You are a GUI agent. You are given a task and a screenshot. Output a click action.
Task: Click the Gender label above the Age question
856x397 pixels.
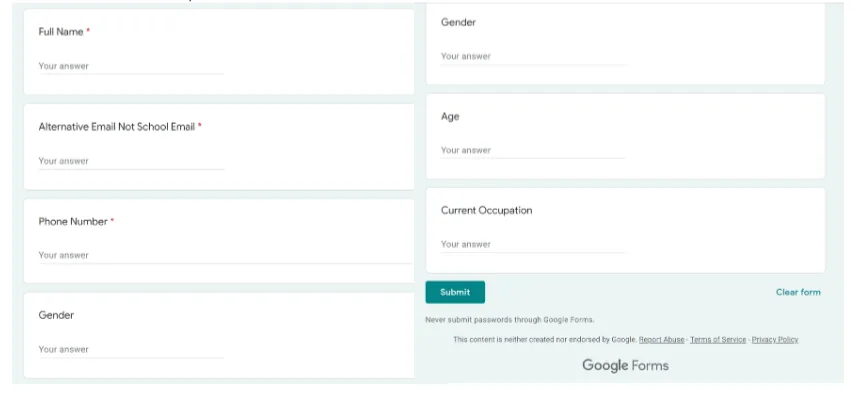pyautogui.click(x=459, y=22)
